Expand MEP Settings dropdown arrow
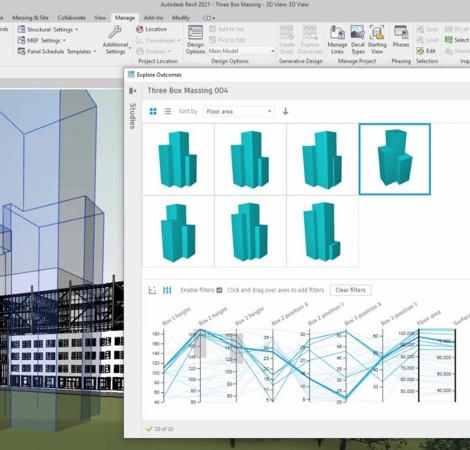Viewport: 470px width, 450px height. pyautogui.click(x=64, y=41)
